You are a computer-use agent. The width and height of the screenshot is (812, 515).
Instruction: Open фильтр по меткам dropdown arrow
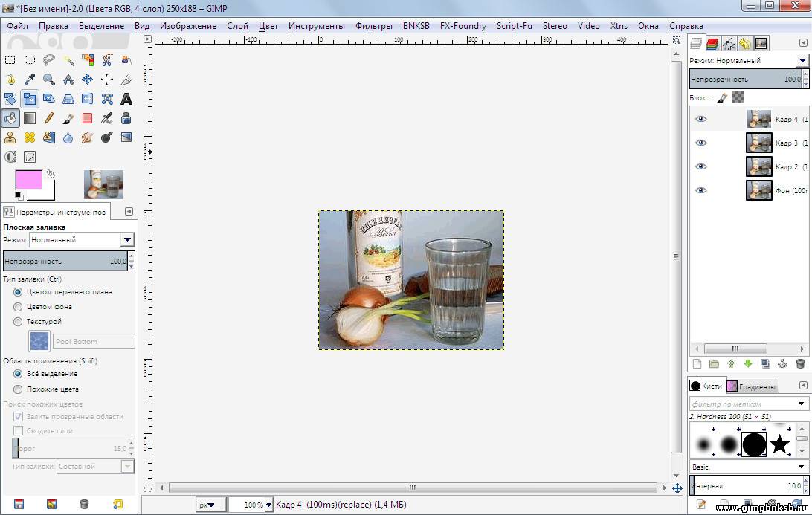click(x=801, y=404)
